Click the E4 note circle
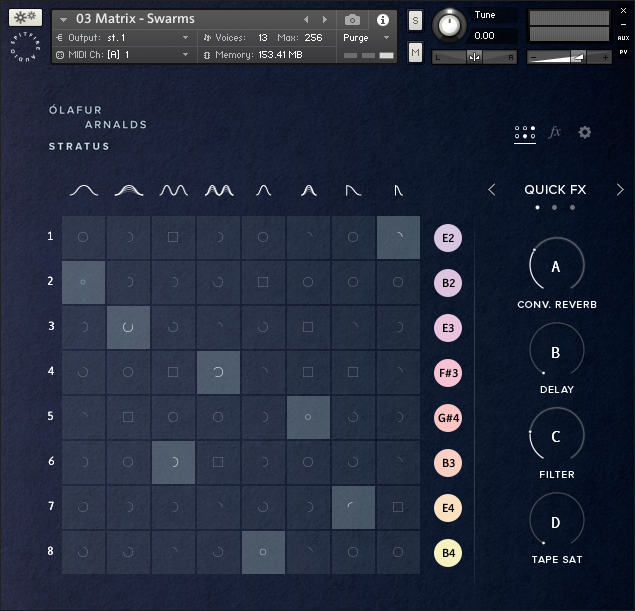The height and width of the screenshot is (611, 635). tap(448, 508)
